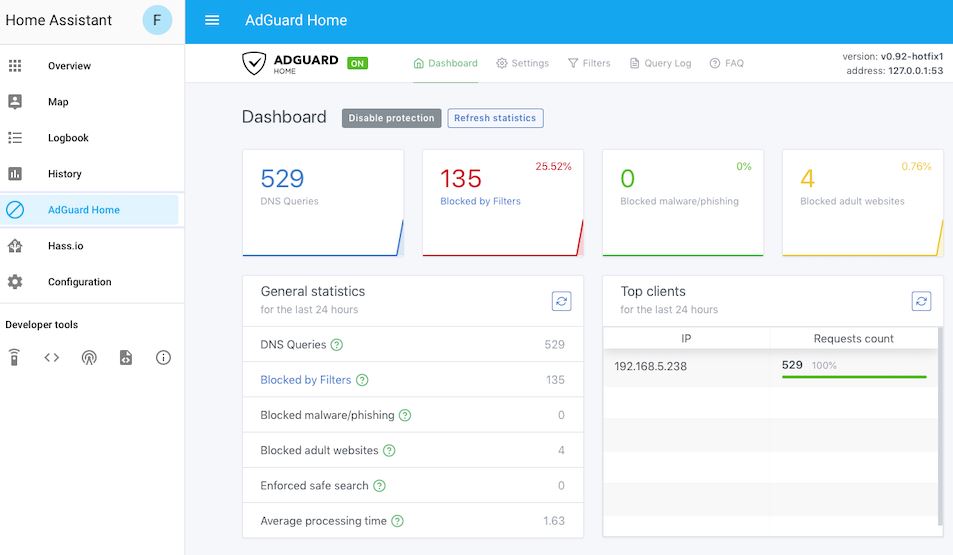Toggle the Home Assistant hamburger menu
This screenshot has width=953, height=555.
click(212, 20)
